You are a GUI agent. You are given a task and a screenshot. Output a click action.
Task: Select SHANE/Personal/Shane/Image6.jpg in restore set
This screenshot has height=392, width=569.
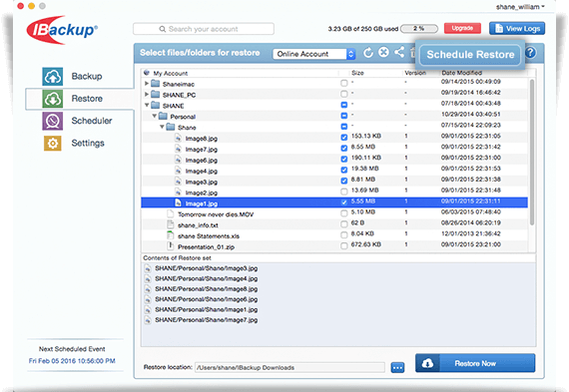pyautogui.click(x=206, y=299)
